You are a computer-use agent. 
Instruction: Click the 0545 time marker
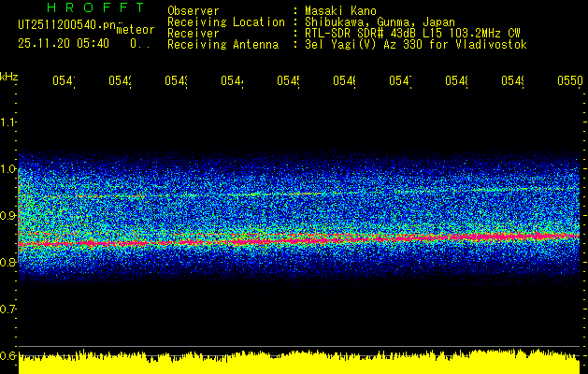[288, 81]
